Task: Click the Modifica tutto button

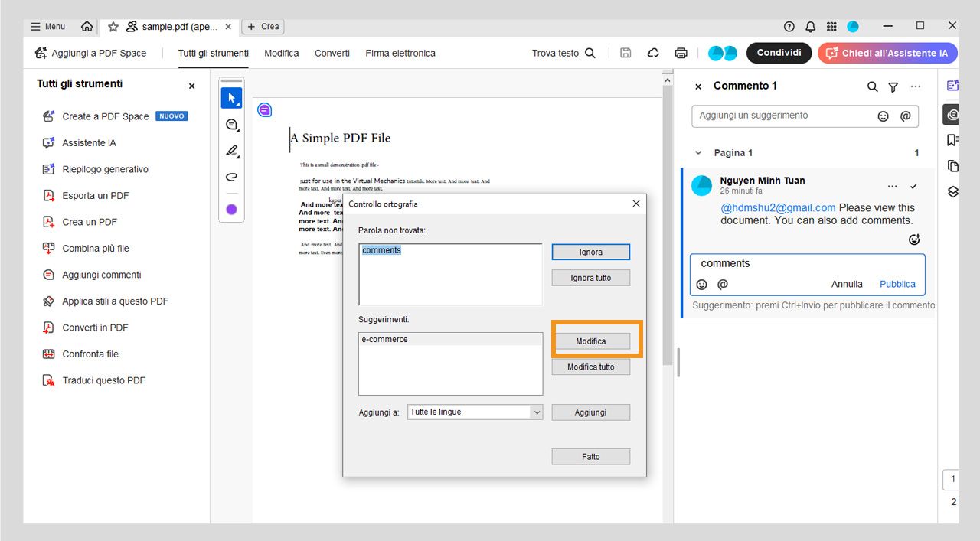Action: tap(591, 367)
